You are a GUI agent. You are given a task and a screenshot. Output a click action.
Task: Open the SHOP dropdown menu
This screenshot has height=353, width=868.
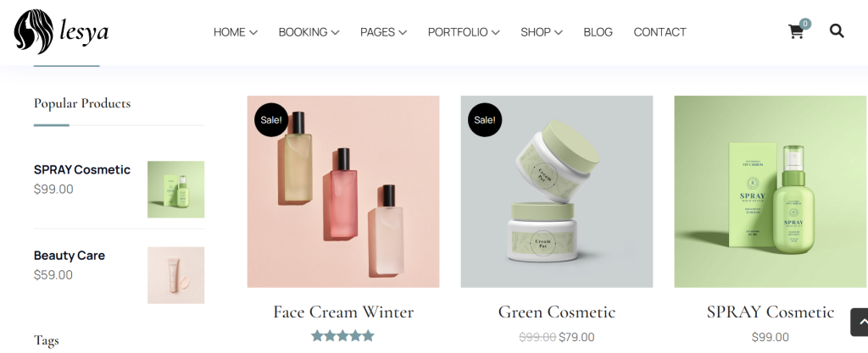(542, 32)
